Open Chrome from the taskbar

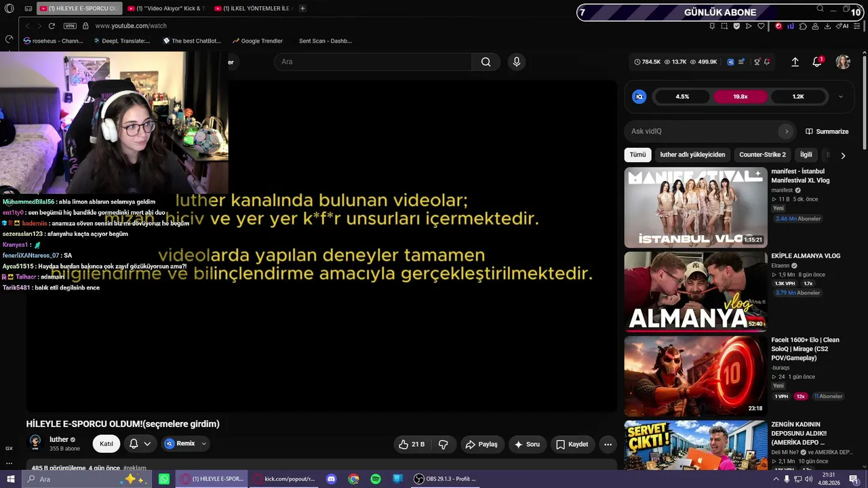353,479
